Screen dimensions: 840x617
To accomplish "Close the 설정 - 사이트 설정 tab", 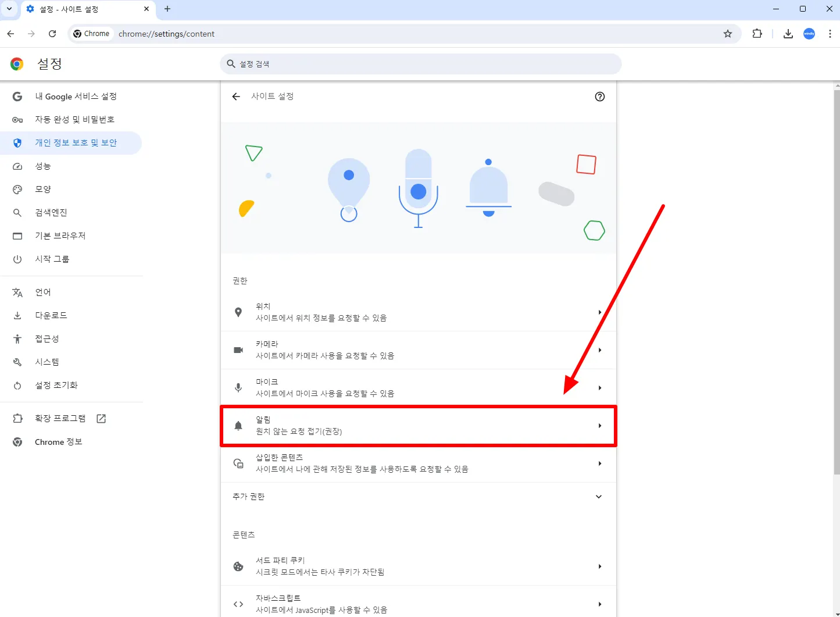I will click(146, 9).
